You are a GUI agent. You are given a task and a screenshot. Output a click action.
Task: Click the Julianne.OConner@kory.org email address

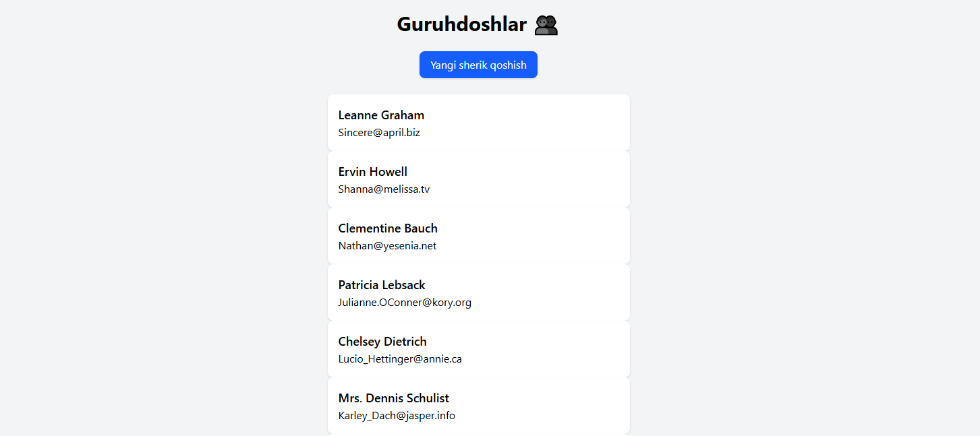pos(405,303)
